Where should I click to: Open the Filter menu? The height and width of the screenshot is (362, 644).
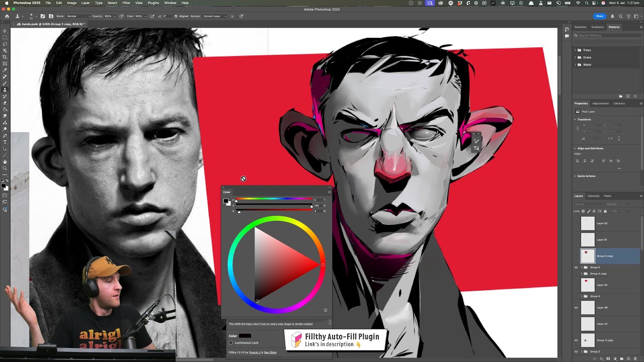point(126,3)
